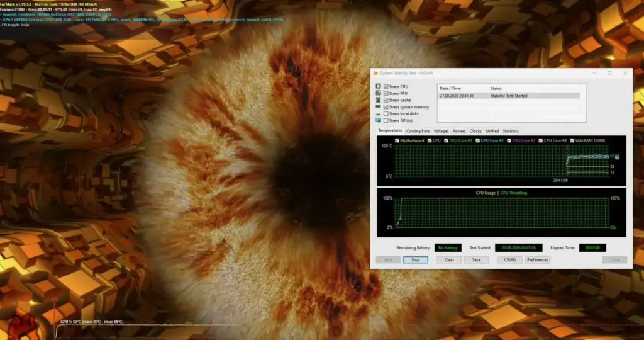The width and height of the screenshot is (644, 340).
Task: Open the Preferences dialog
Action: [x=537, y=260]
